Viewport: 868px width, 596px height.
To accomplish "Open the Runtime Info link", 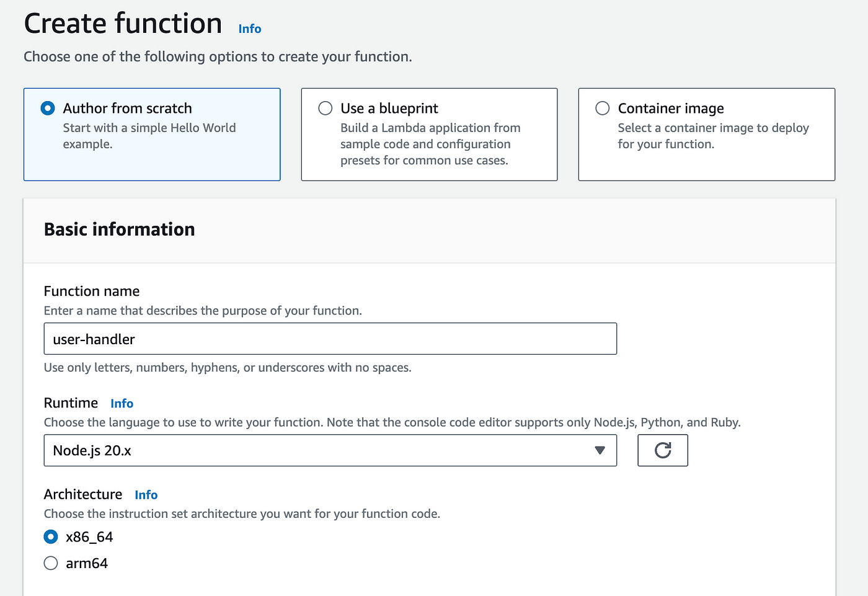I will pyautogui.click(x=122, y=404).
